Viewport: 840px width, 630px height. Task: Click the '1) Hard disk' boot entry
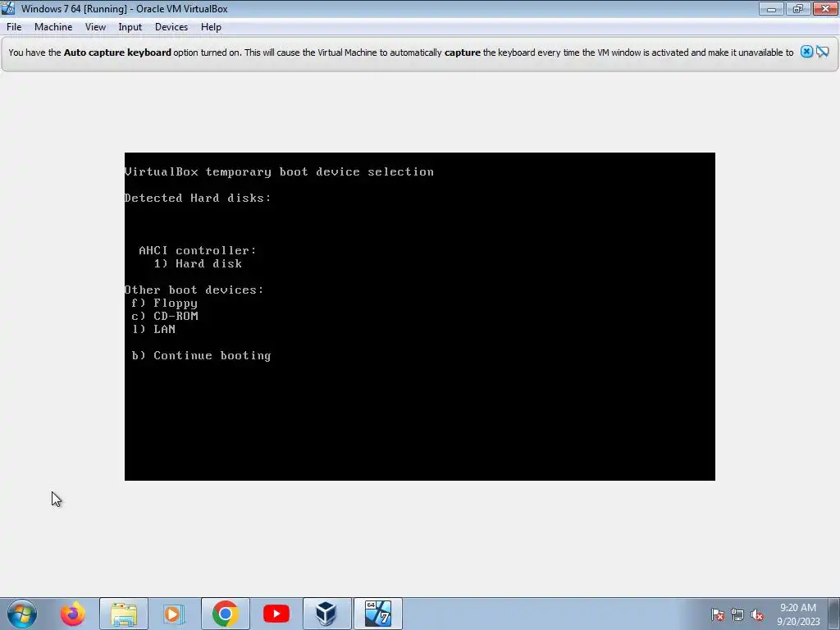(198, 263)
